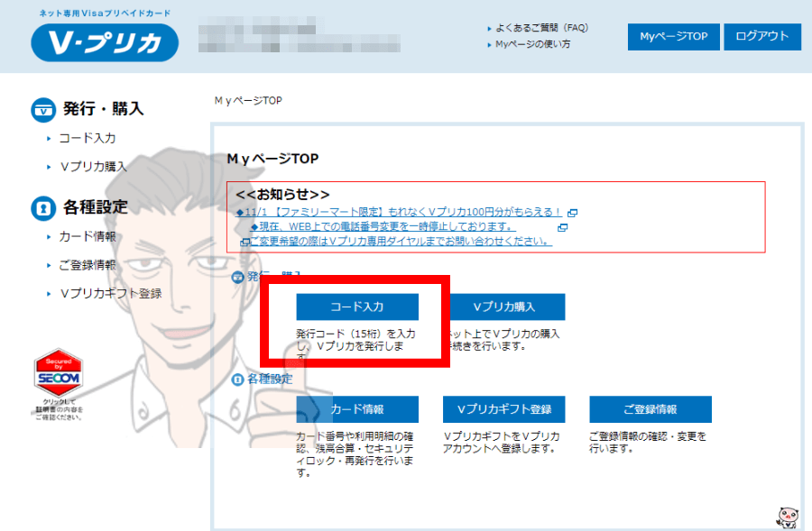Open the Vプリカギフト登録 blue button
The height and width of the screenshot is (531, 812).
pyautogui.click(x=503, y=409)
